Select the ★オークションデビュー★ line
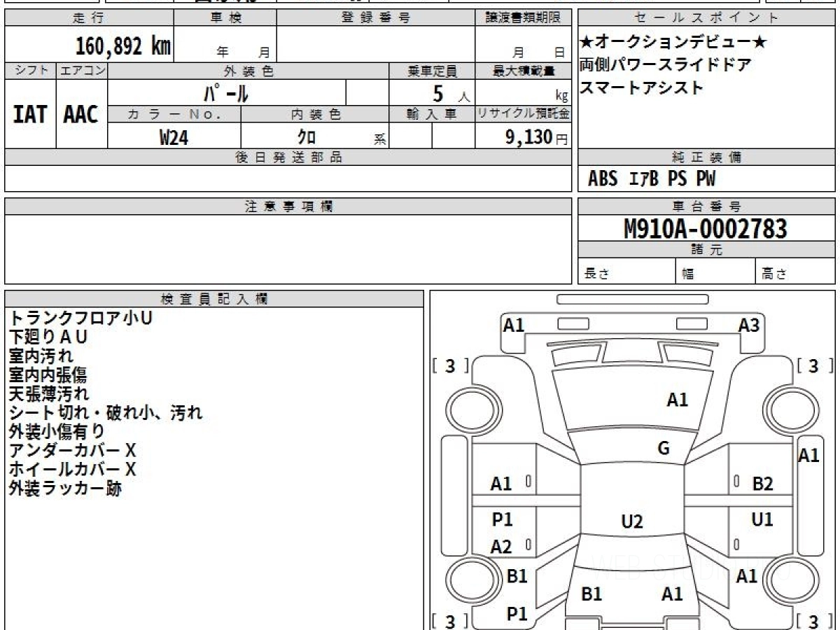This screenshot has width=840, height=630. [673, 43]
